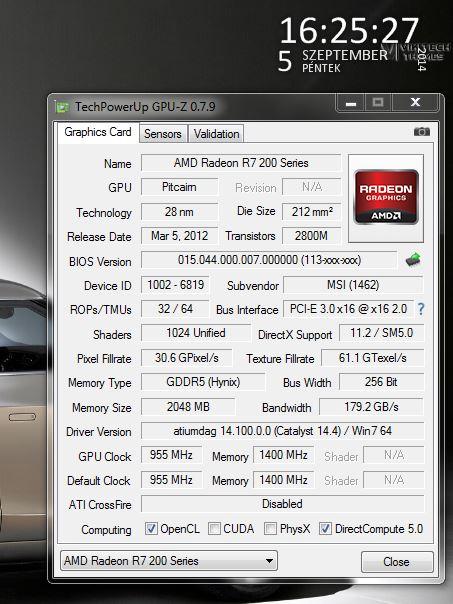The width and height of the screenshot is (453, 604).
Task: Click the Device ID value 1002 - 6819
Action: click(x=175, y=285)
